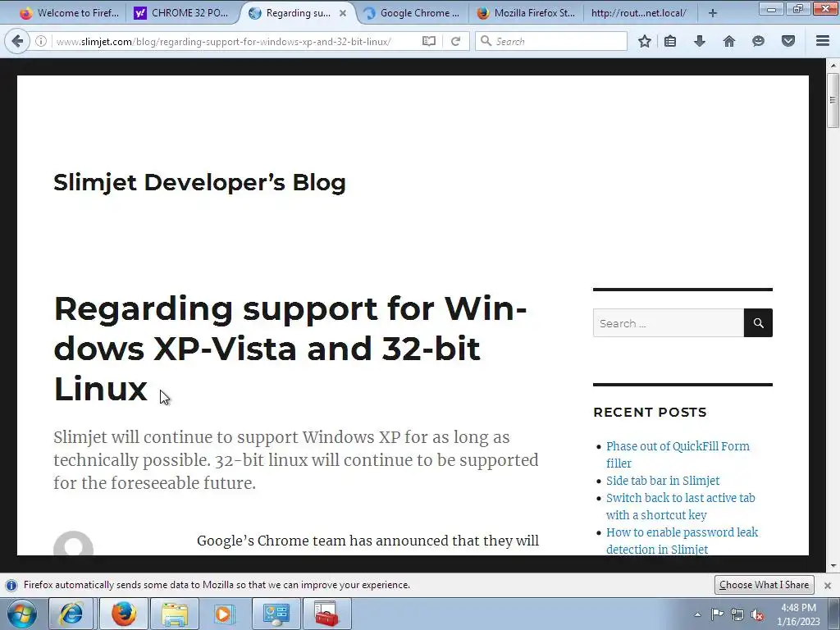Screen dimensions: 840x630
Task: Go to the Firefox home page
Action: (729, 41)
